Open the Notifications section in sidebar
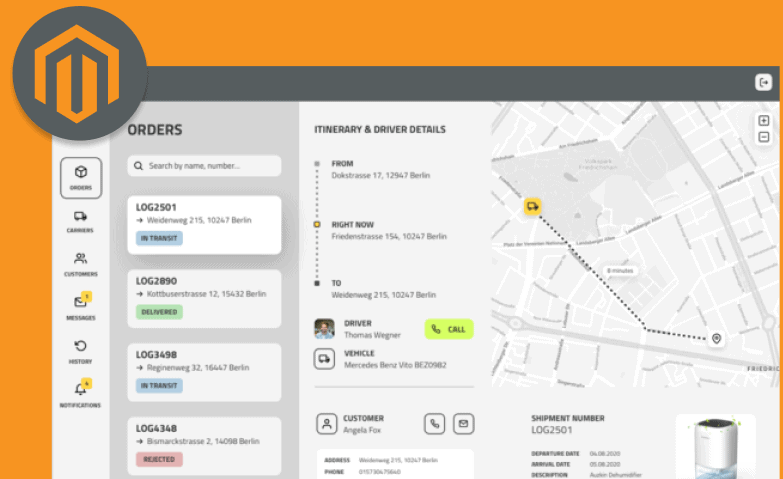The image size is (783, 479). click(x=80, y=393)
